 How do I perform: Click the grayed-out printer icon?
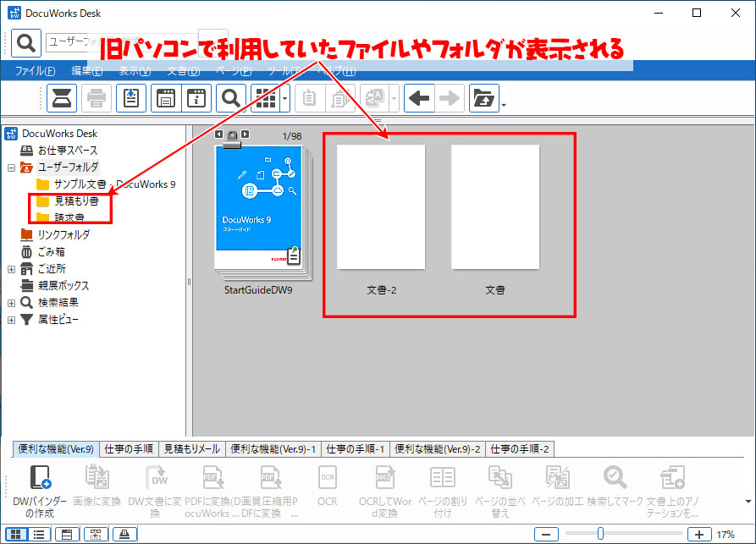(x=97, y=98)
